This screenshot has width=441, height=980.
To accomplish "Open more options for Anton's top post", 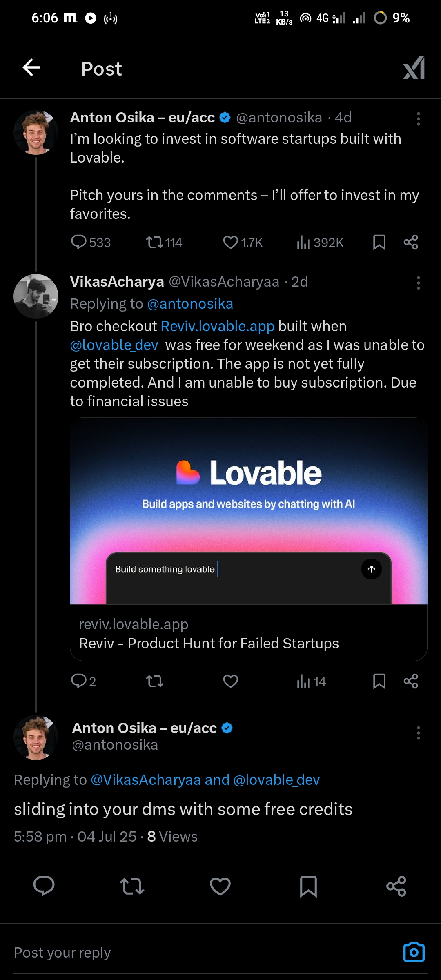I will coord(418,119).
